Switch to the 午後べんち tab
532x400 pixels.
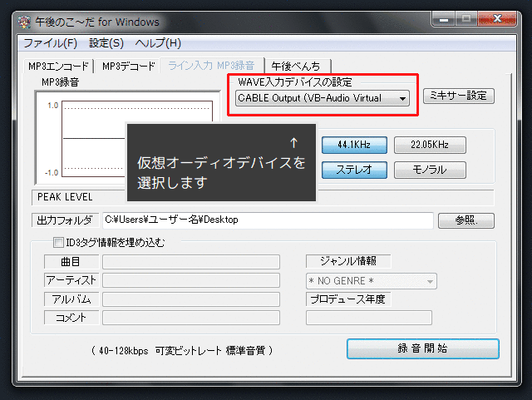point(298,67)
